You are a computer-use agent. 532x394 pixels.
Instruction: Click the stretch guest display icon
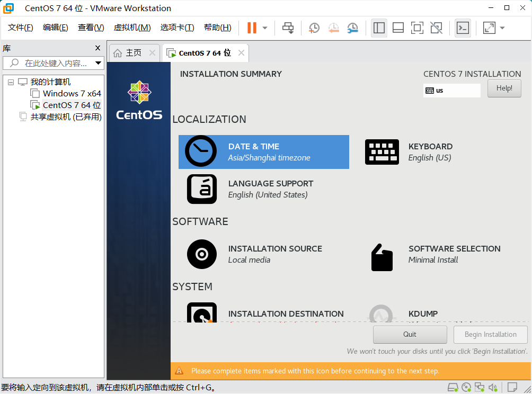[489, 28]
